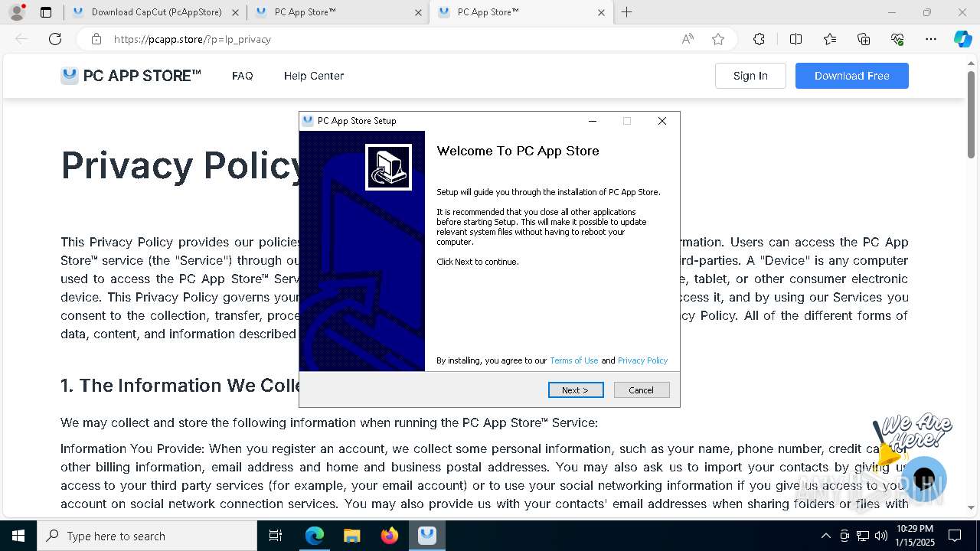Reload the page with the refresh icon
The height and width of the screenshot is (551, 980).
tap(55, 39)
